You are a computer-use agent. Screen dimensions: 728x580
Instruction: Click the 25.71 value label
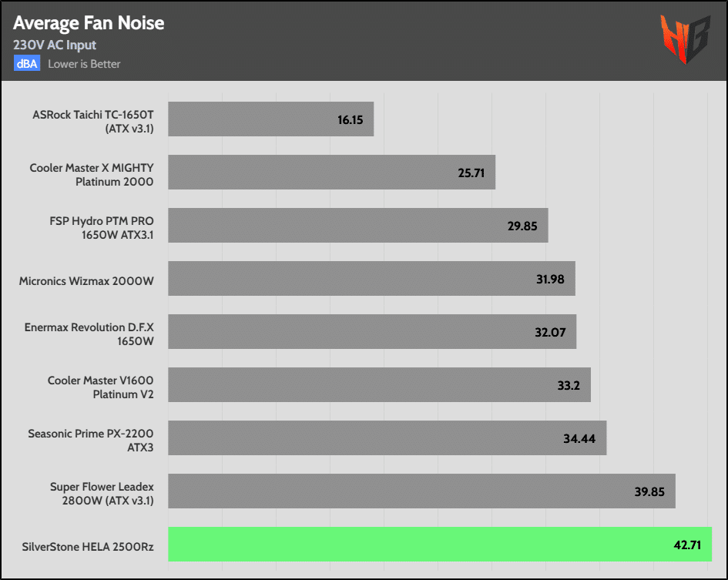point(471,173)
